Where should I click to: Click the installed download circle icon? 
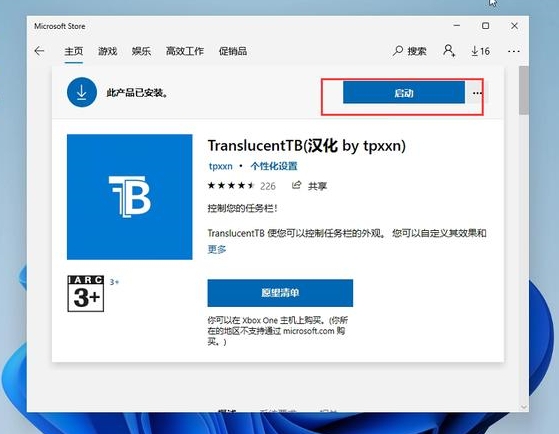(82, 92)
